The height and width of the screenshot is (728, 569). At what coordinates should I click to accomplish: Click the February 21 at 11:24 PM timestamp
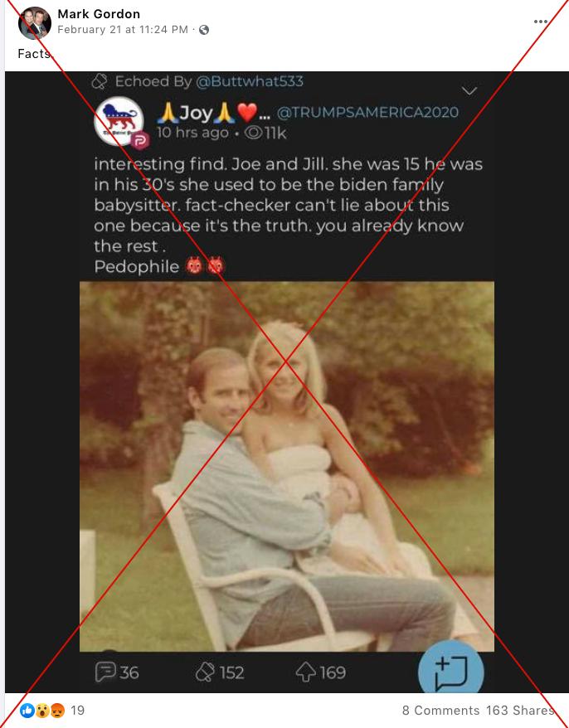click(123, 30)
